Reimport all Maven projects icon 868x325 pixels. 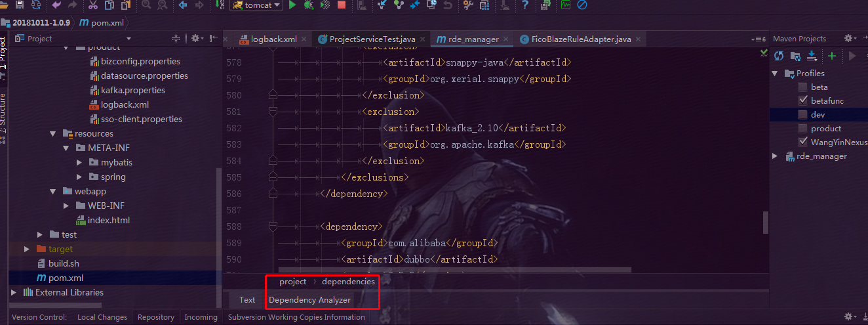pos(779,56)
